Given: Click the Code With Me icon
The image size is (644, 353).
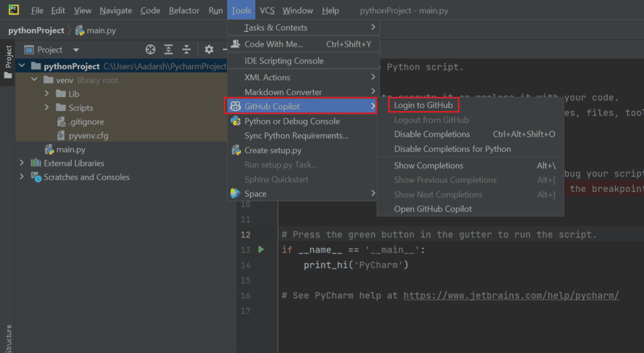Looking at the screenshot, I should tap(235, 44).
